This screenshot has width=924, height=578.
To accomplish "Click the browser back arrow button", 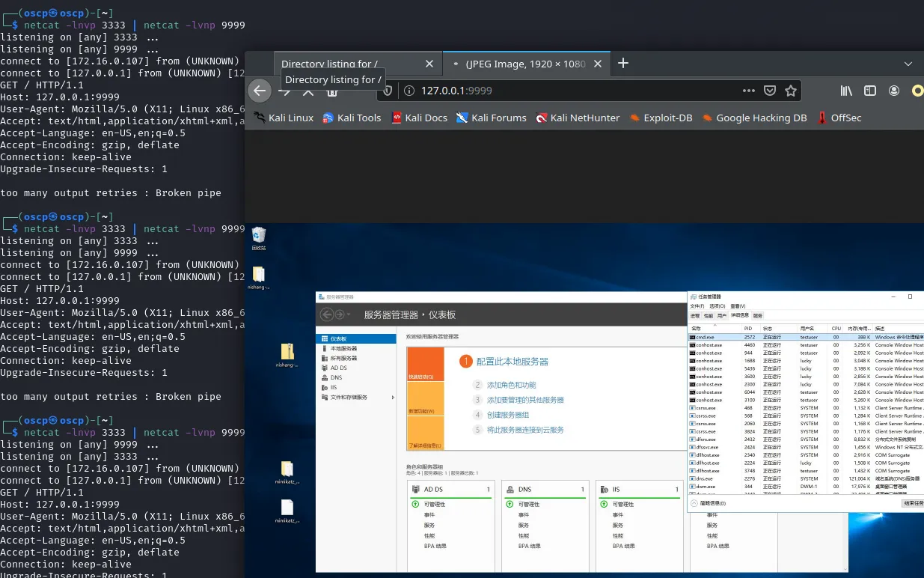I will pos(259,91).
